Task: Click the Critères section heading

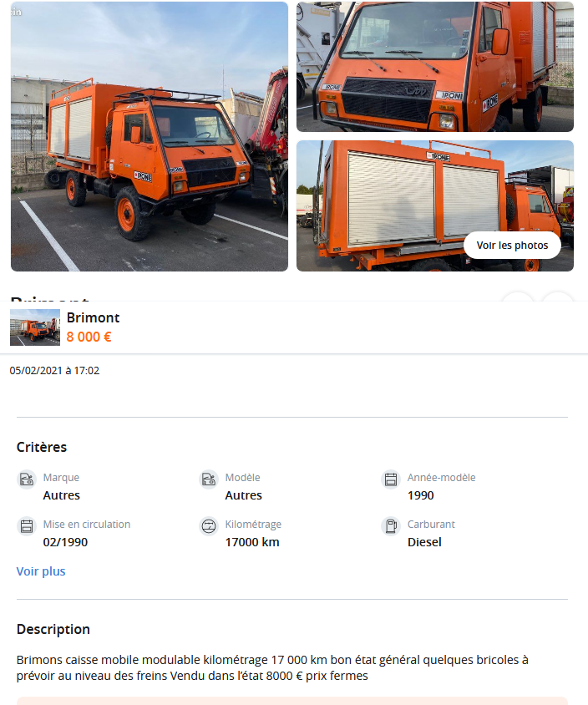Action: [42, 448]
